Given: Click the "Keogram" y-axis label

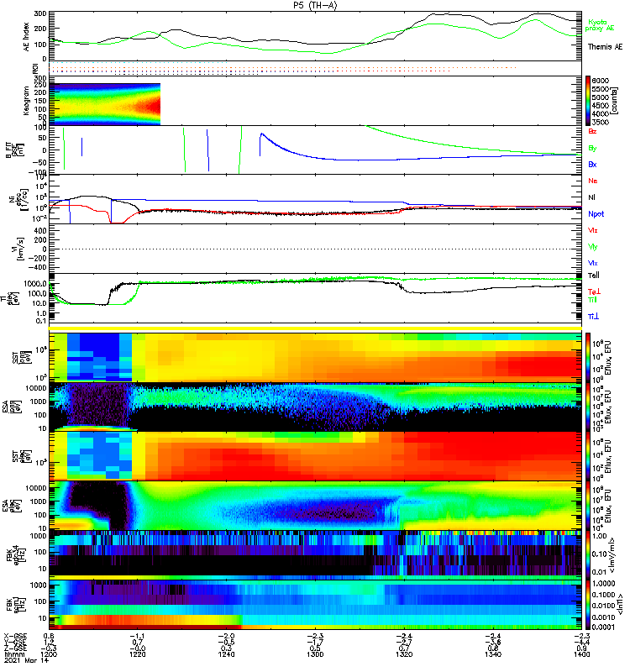Looking at the screenshot, I should pos(27,100).
